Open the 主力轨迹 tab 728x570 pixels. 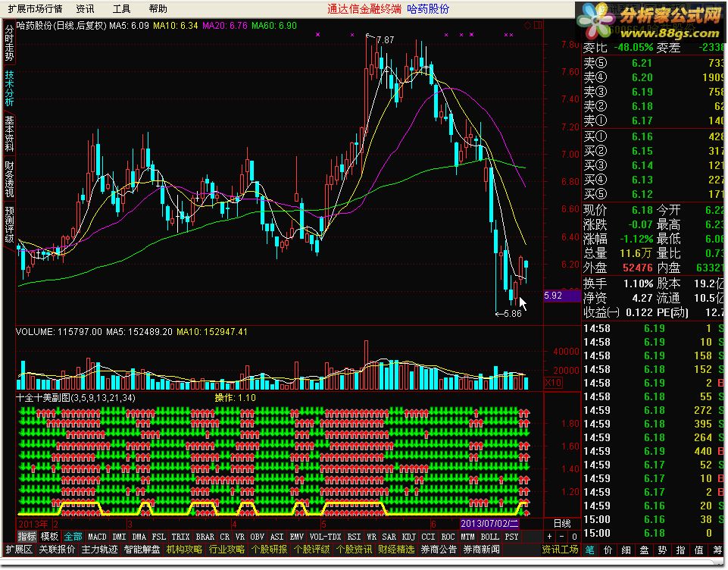click(99, 550)
